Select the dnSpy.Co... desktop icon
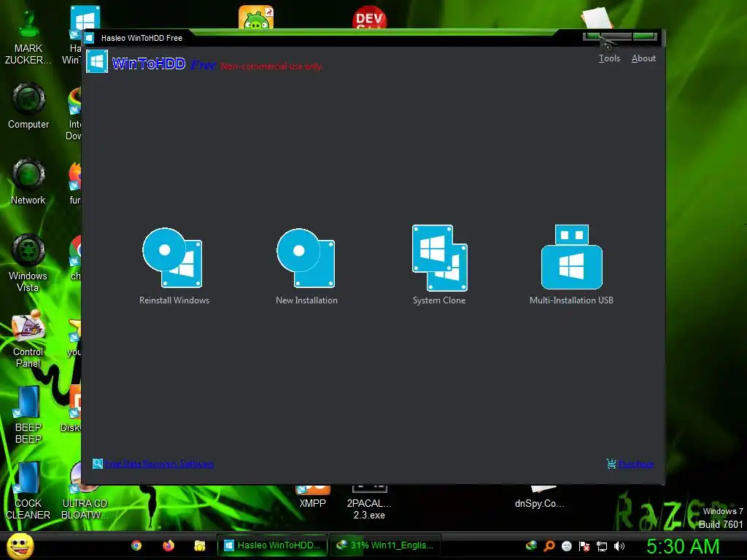Viewport: 747px width, 560px height. [540, 497]
